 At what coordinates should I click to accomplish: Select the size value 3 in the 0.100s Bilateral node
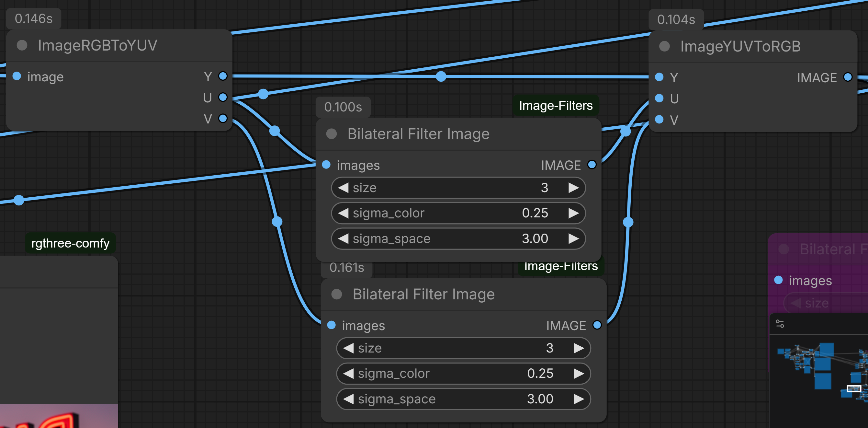(545, 188)
